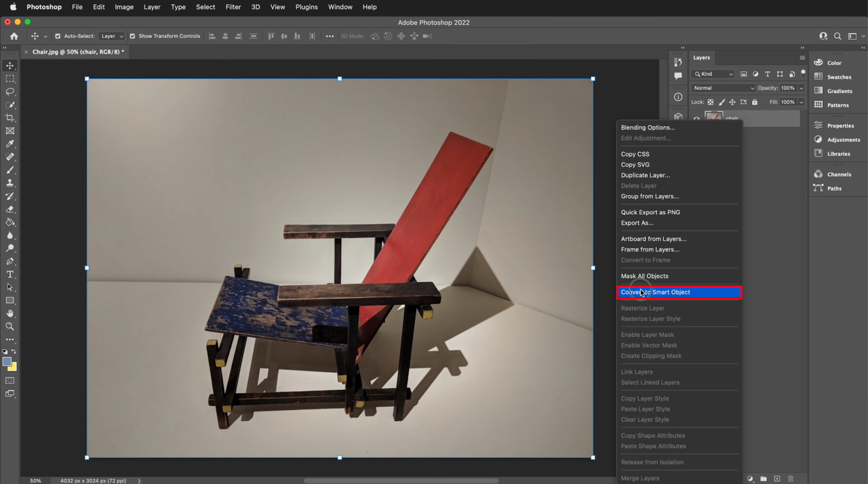
Task: Expand the status bar info arrow
Action: point(140,481)
